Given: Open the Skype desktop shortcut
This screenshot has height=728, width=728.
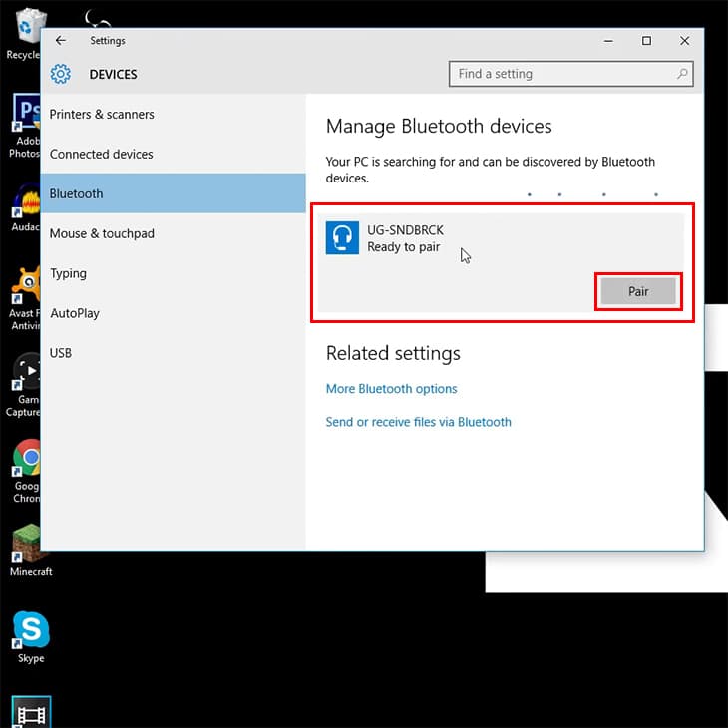Looking at the screenshot, I should tap(31, 637).
